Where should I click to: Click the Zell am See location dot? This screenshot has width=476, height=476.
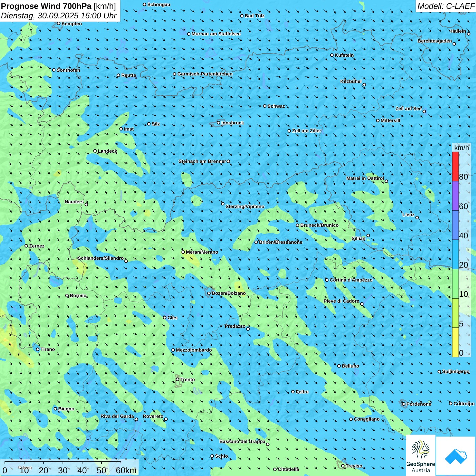(x=424, y=111)
